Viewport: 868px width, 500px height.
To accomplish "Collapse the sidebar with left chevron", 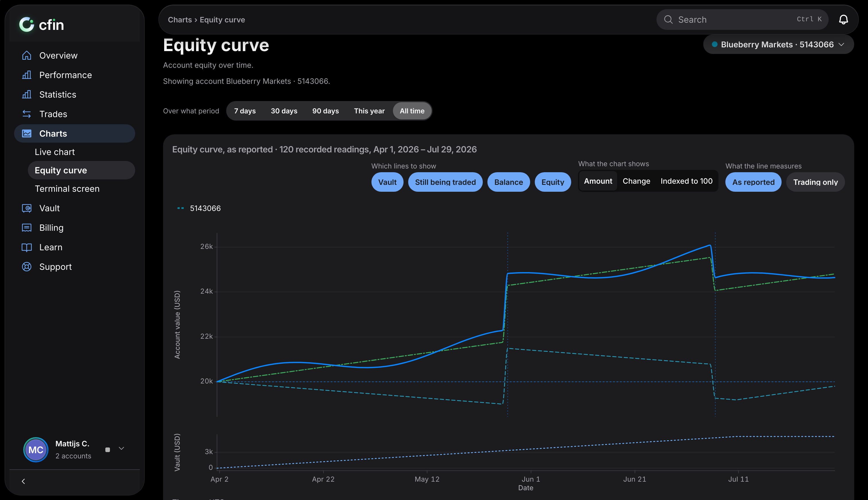I will (23, 481).
